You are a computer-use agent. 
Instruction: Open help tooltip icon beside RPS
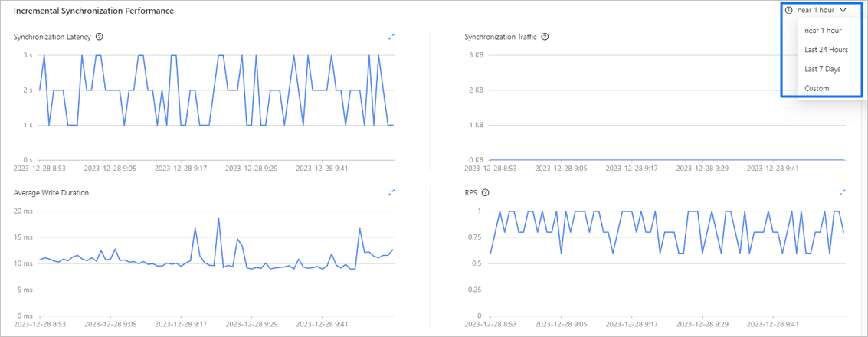coord(485,192)
